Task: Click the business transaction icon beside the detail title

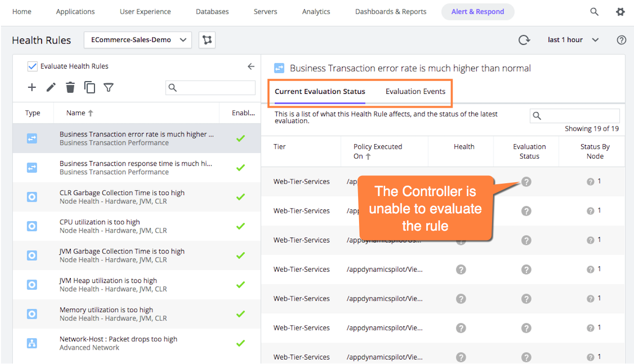Action: (x=279, y=68)
